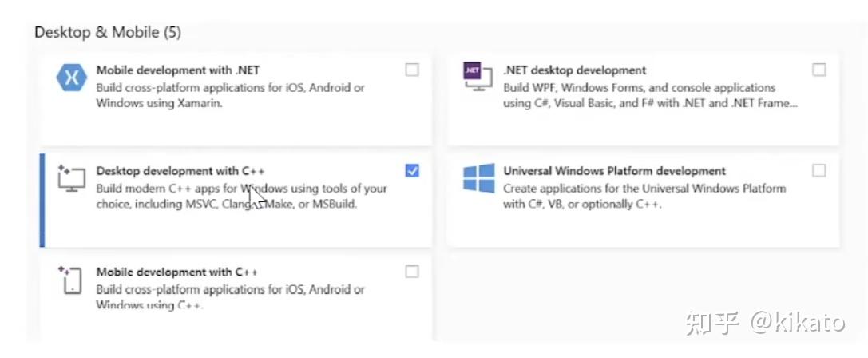Uncheck the Desktop development with C++ checkbox
Screen dimensions: 868x358
(412, 171)
